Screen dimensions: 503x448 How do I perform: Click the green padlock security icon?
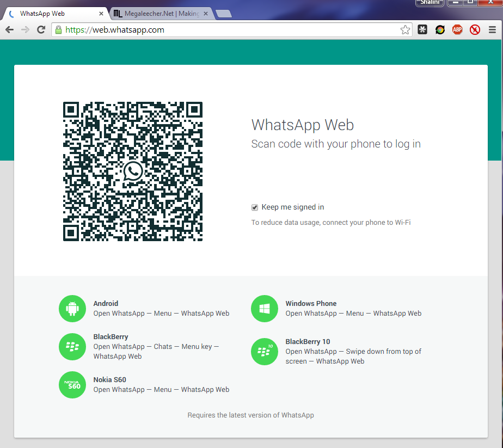tap(58, 30)
